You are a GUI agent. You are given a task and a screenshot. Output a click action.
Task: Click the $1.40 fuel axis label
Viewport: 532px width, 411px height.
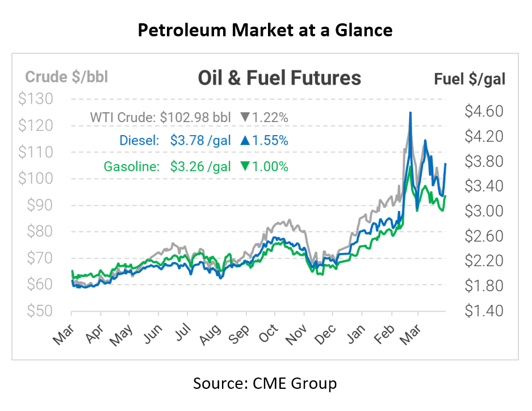484,311
